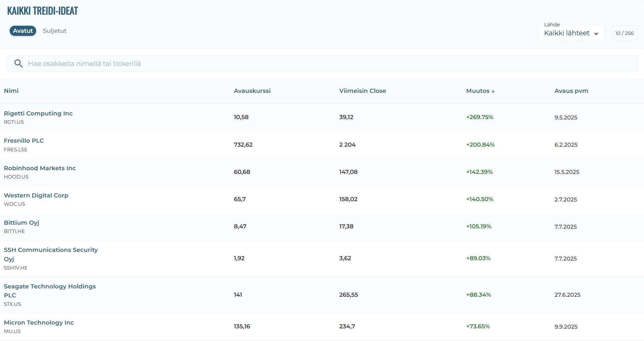Screen dimensions: 644x341
Task: Switch to Suljetut tab
Action: (x=54, y=31)
